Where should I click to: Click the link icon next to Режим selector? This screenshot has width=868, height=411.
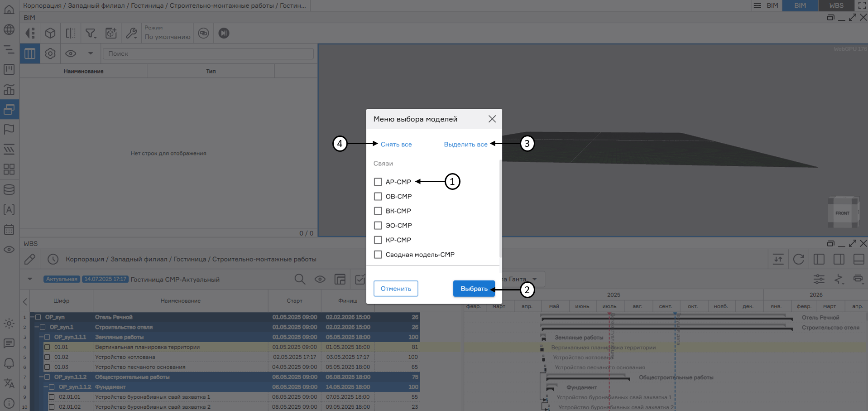point(203,33)
